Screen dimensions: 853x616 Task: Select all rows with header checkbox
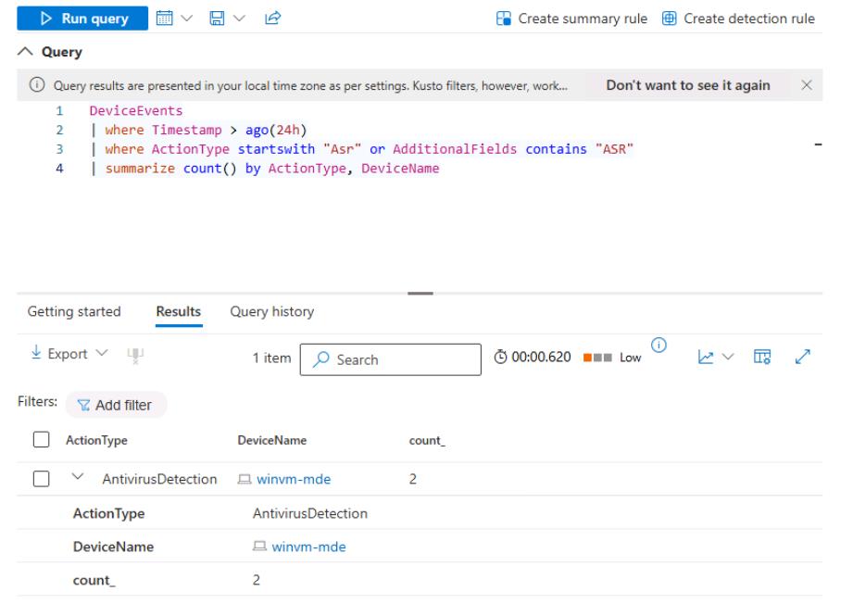point(40,441)
